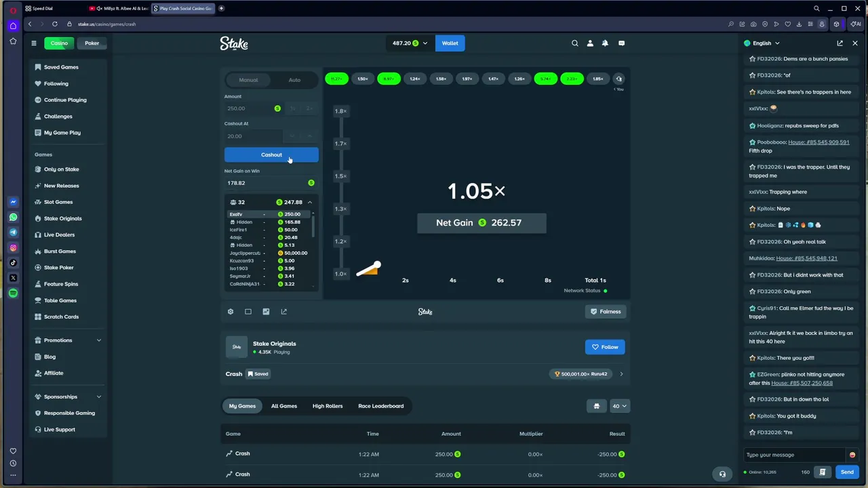868x488 pixels.
Task: Switch to All Games tab
Action: coord(284,406)
